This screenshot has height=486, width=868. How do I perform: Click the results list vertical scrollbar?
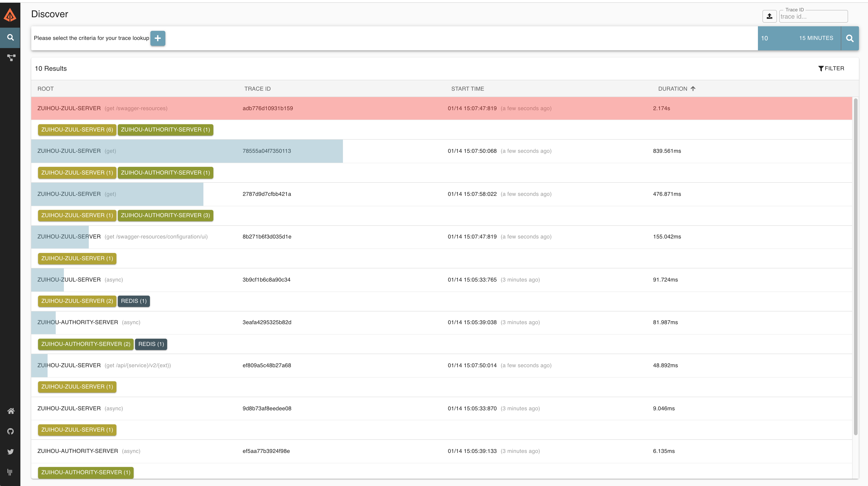pyautogui.click(x=855, y=266)
